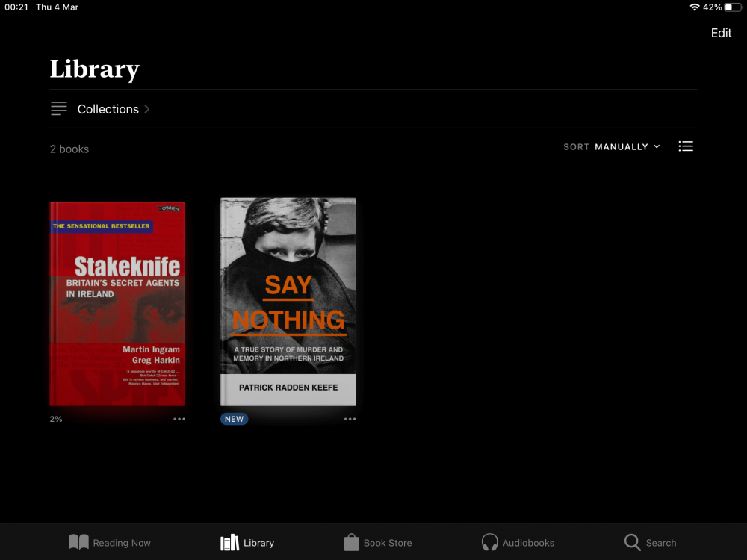Tap the Search magnifier icon
This screenshot has width=747, height=560.
(x=632, y=542)
